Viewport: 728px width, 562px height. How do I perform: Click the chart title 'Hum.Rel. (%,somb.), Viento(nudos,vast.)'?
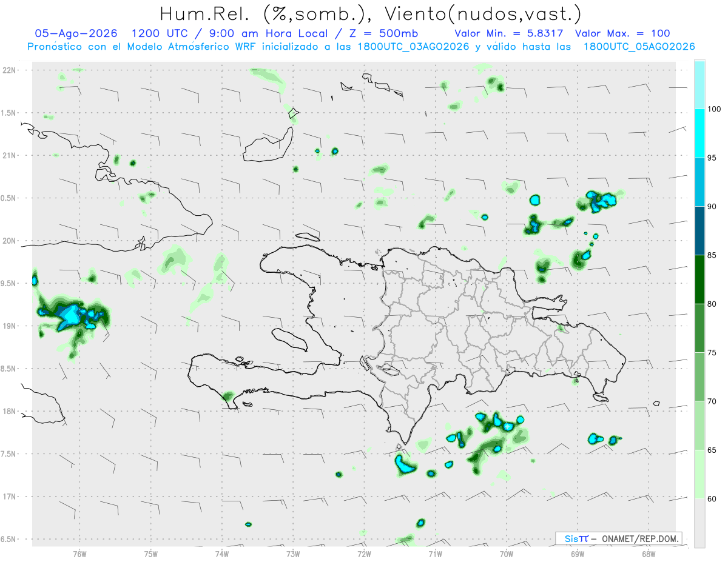click(x=371, y=13)
